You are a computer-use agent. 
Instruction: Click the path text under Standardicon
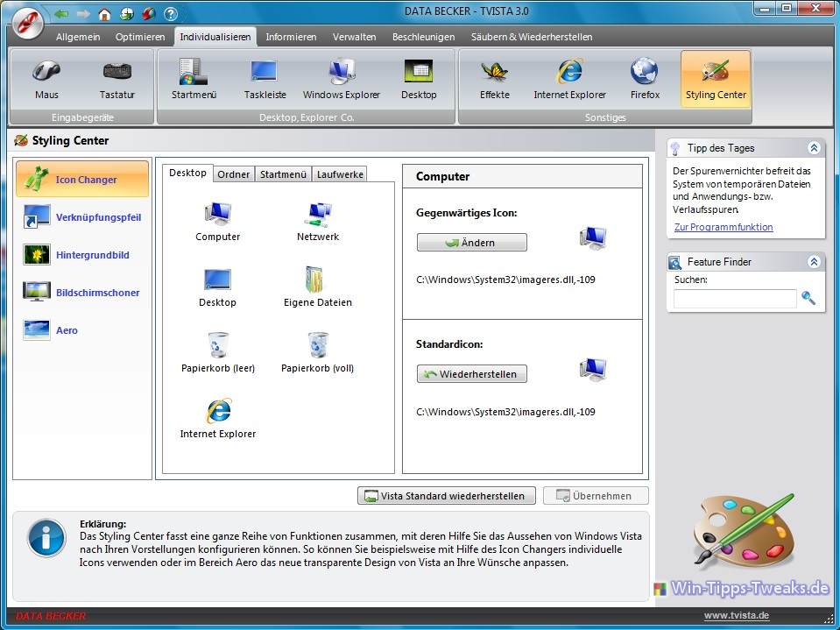coord(505,412)
